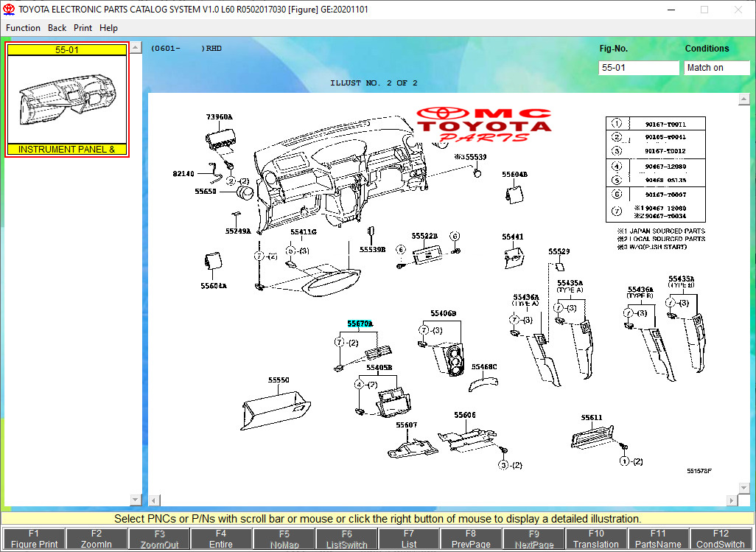Click the F8 PrevPage button
The height and width of the screenshot is (552, 756).
click(471, 539)
